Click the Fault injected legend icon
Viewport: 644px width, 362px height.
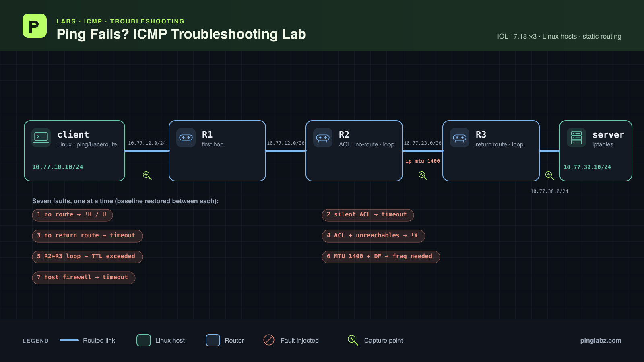pos(269,340)
